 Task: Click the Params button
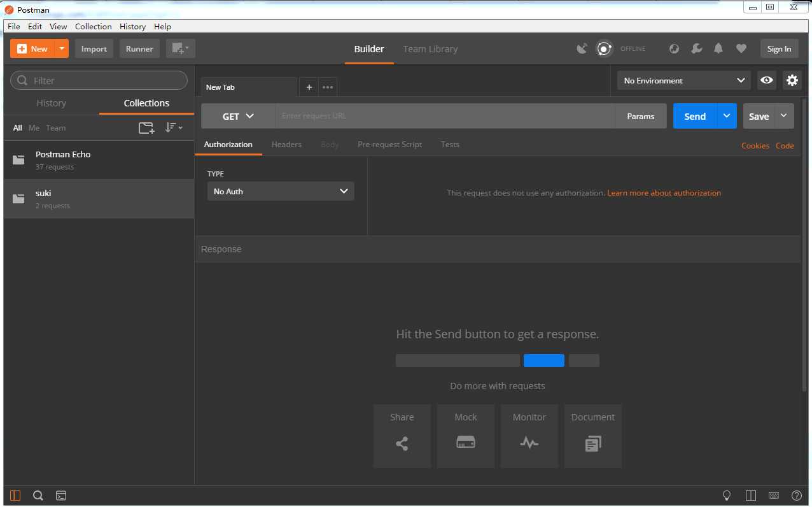[x=641, y=116]
